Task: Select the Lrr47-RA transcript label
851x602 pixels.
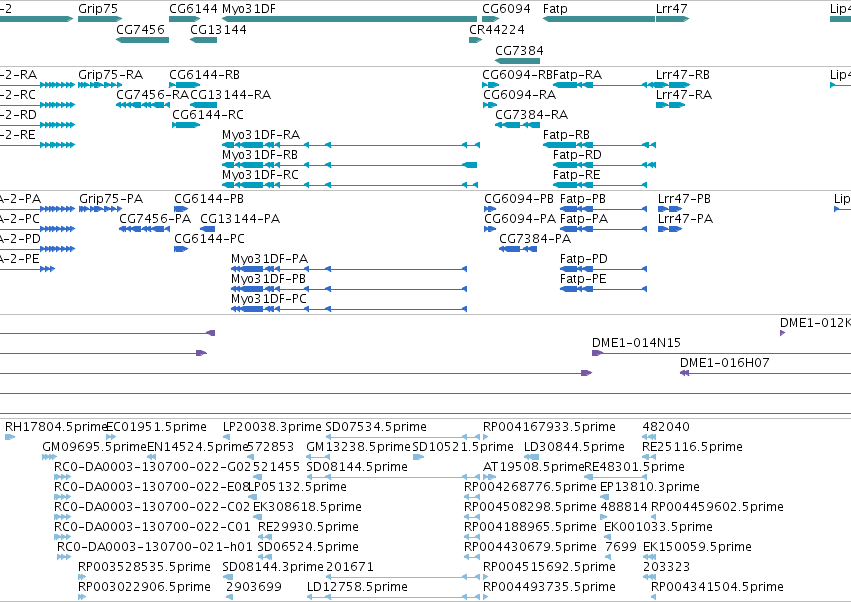Action: (x=684, y=94)
